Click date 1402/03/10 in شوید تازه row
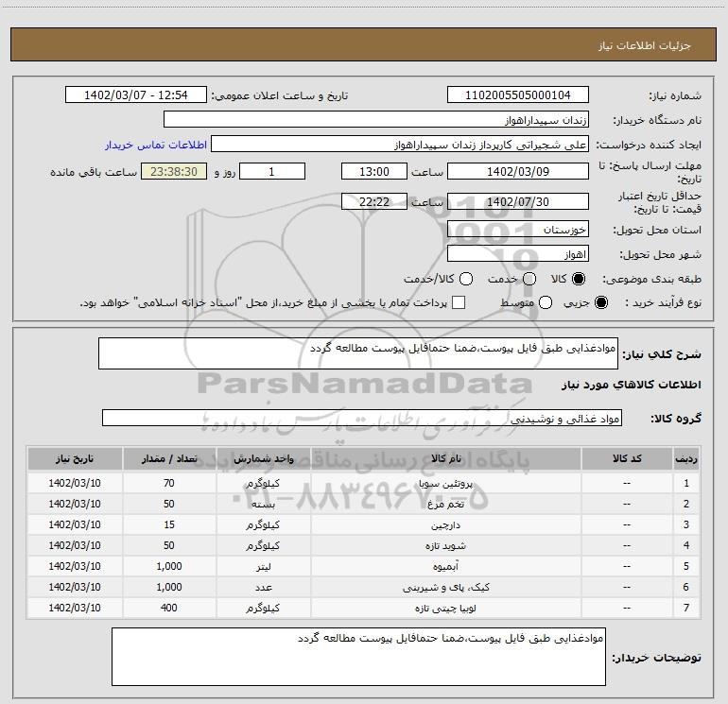The image size is (728, 704). 75,545
